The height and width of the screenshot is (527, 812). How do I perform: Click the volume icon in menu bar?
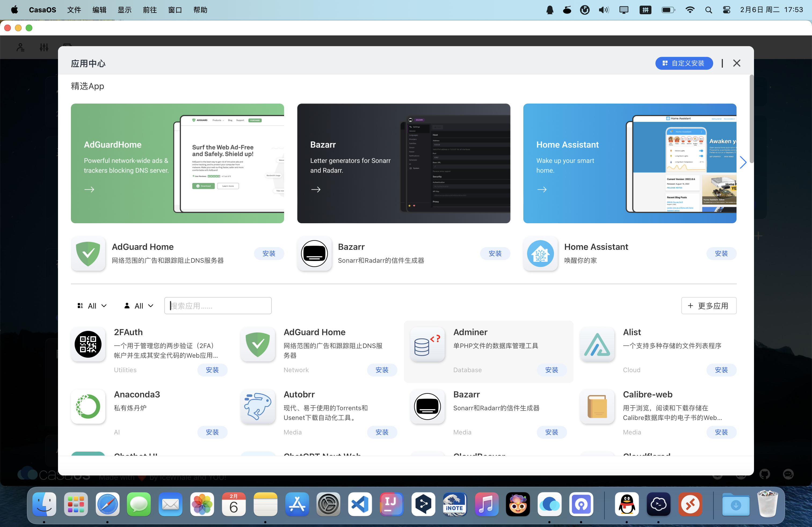click(604, 10)
